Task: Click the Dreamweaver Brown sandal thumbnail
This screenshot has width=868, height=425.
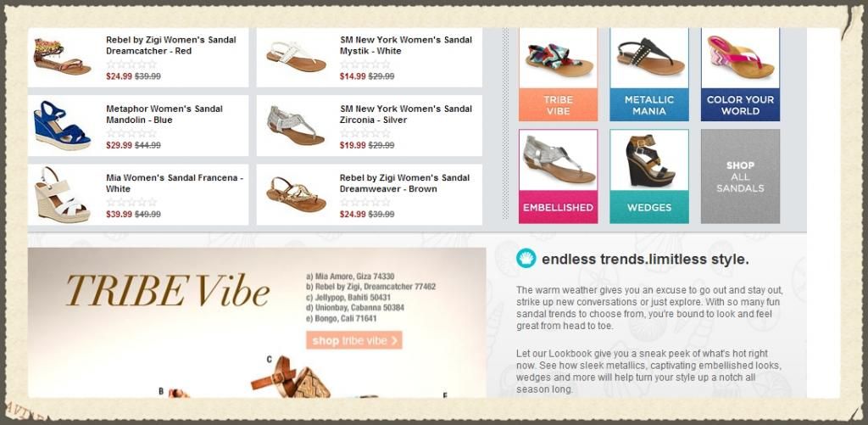Action: [296, 194]
